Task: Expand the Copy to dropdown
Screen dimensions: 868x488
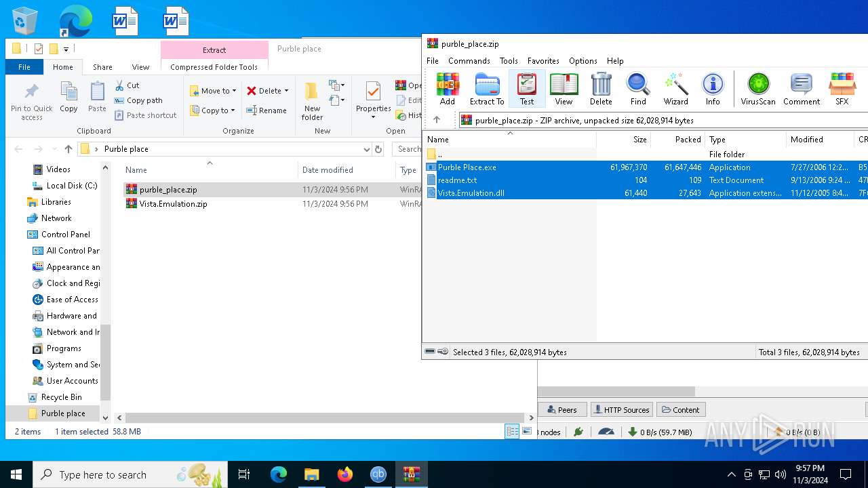Action: tap(233, 110)
